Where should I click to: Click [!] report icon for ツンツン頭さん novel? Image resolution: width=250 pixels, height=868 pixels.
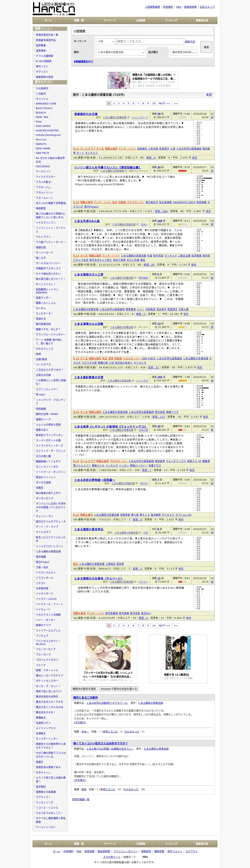click(212, 167)
